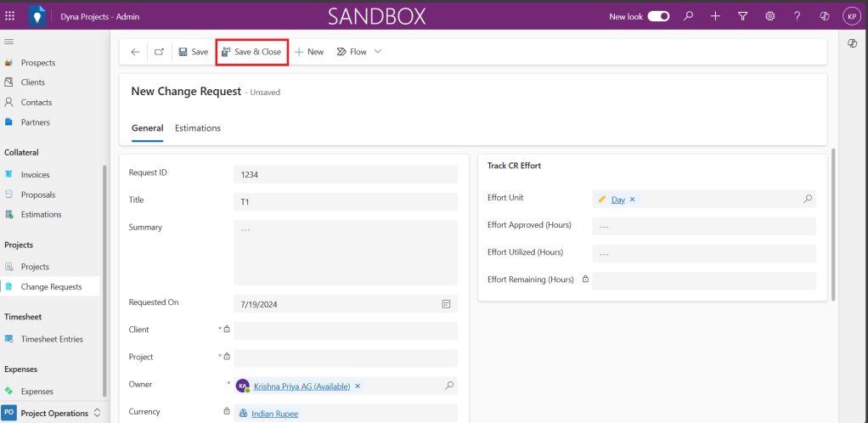Viewport: 868px width, 423px height.
Task: Collapse the left navigation hamburger menu
Action: [x=9, y=42]
